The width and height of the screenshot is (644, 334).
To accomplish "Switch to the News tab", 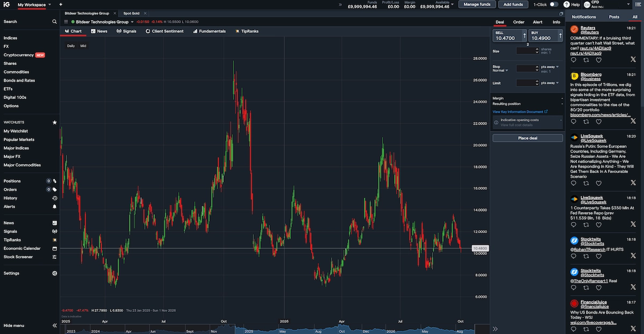I will pyautogui.click(x=99, y=31).
